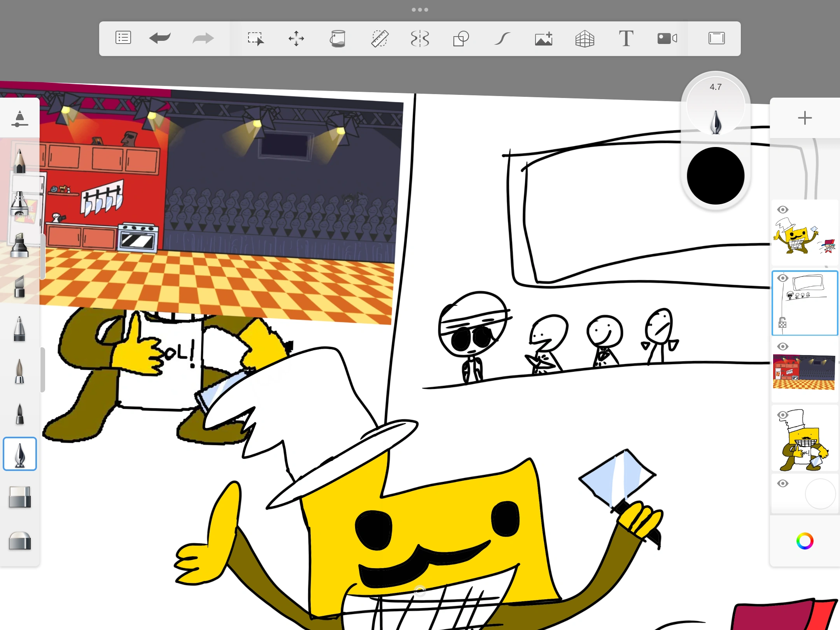Add a new layer with the plus button
840x630 pixels.
(804, 118)
